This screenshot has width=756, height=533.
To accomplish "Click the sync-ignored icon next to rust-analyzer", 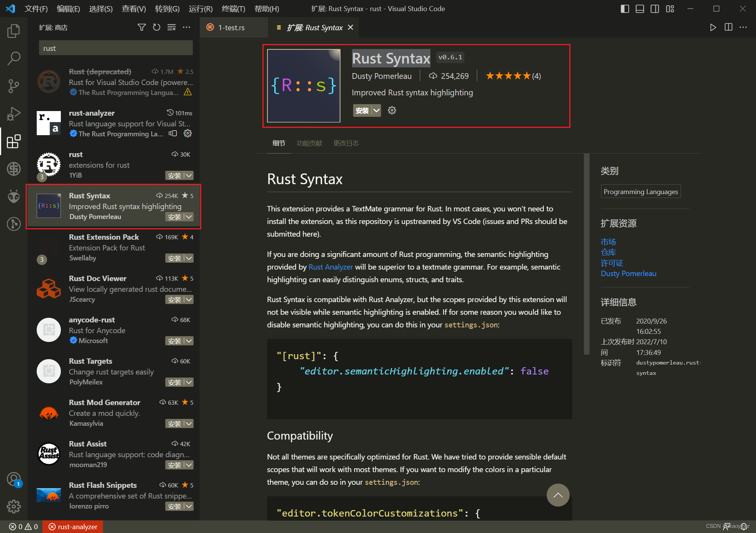I will coord(173,133).
